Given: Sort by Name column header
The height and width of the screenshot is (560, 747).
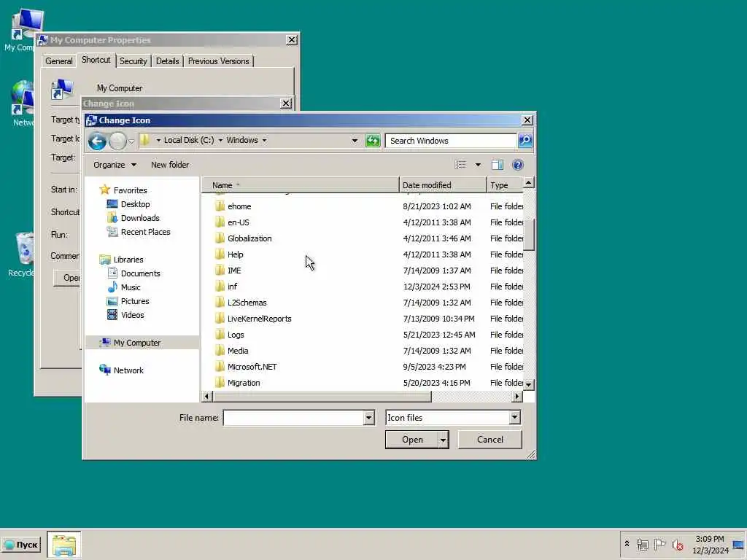Looking at the screenshot, I should (300, 184).
